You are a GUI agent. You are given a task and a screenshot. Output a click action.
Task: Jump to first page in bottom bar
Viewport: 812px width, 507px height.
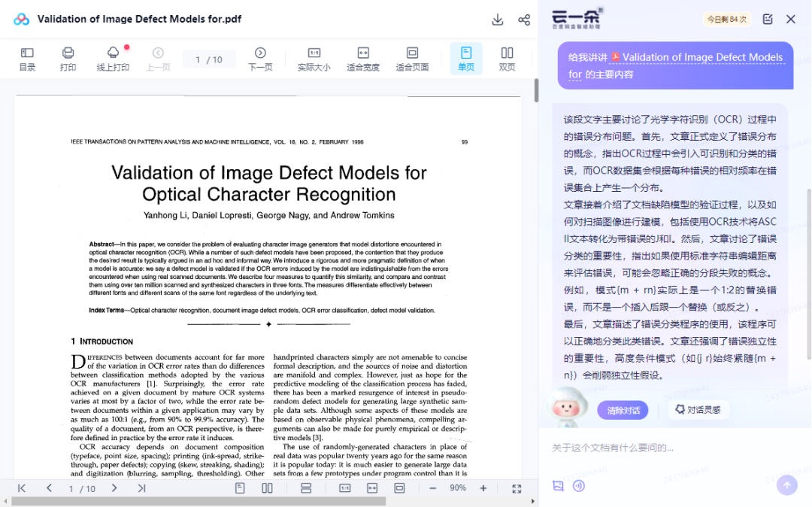coord(22,488)
